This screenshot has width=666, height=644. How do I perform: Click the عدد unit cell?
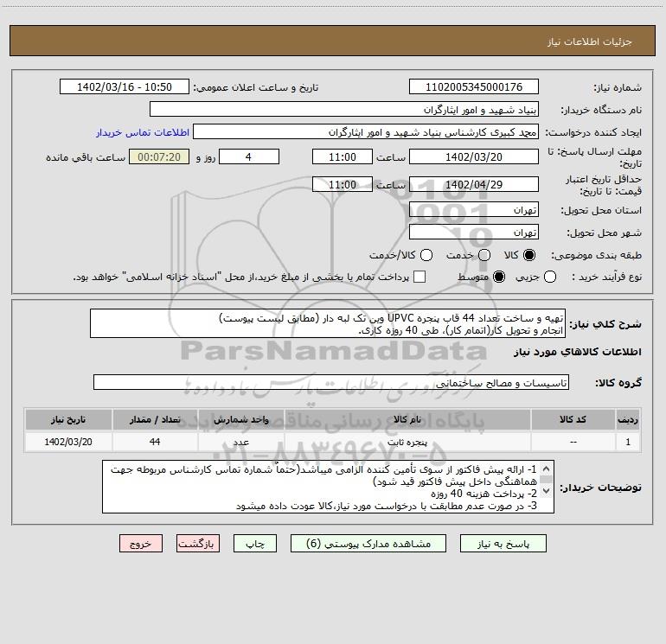(240, 442)
